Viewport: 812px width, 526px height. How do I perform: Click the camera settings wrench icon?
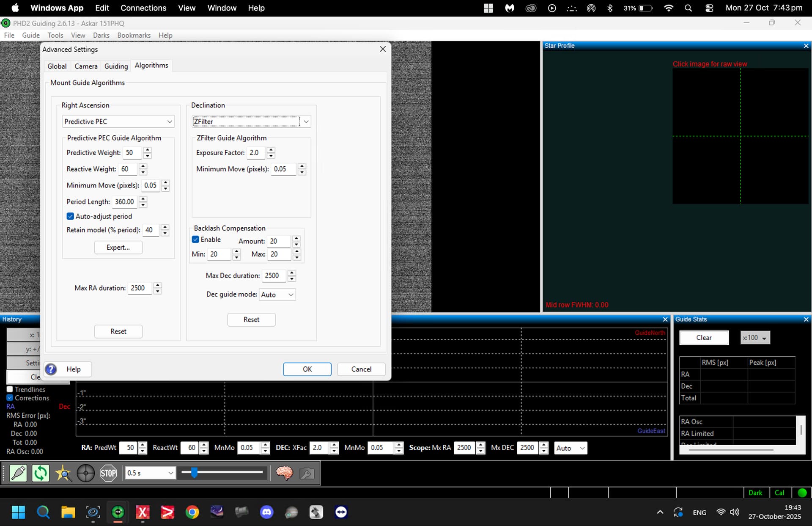(x=307, y=473)
